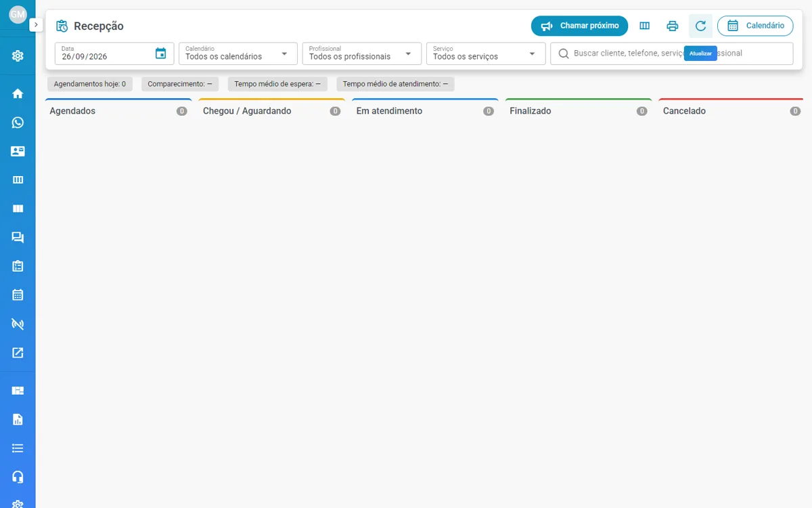Open the crossed-out signal icon in sidebar
The width and height of the screenshot is (812, 508).
coord(18,324)
